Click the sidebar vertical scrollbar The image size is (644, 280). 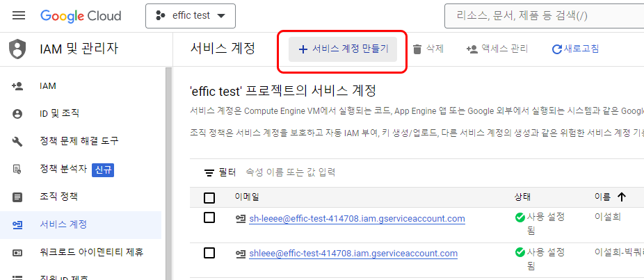tap(168, 174)
